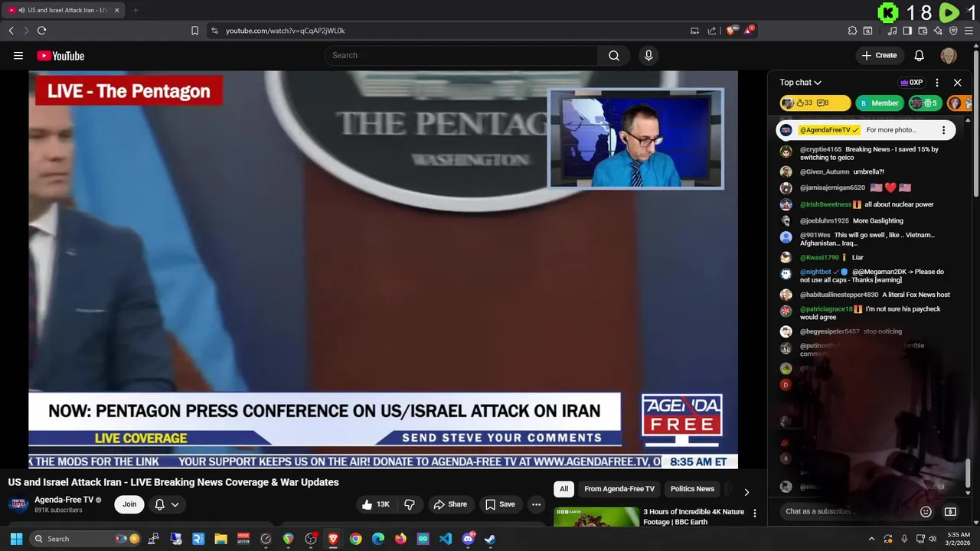Open Visual Studio Code from taskbar
This screenshot has width=980, height=551.
[446, 539]
